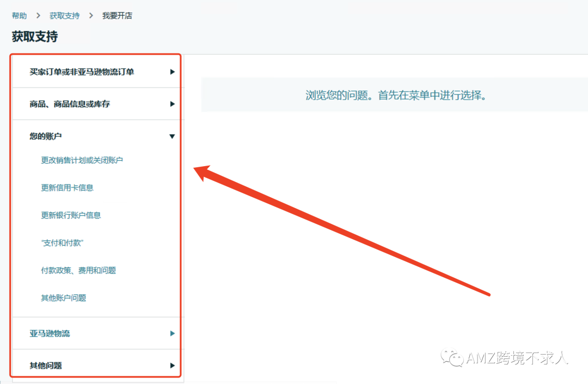588x384 pixels.
Task: Expand arrow next to 亚马逊物流
Action: click(x=172, y=333)
